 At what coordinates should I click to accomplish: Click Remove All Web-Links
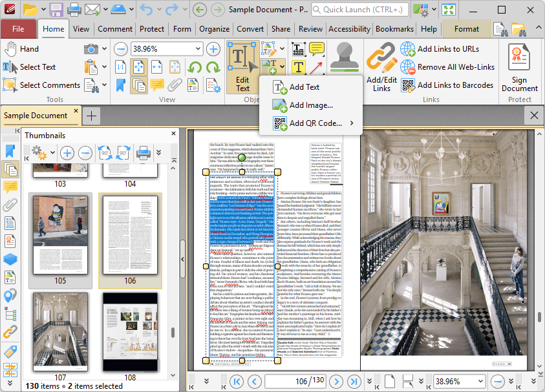[455, 67]
